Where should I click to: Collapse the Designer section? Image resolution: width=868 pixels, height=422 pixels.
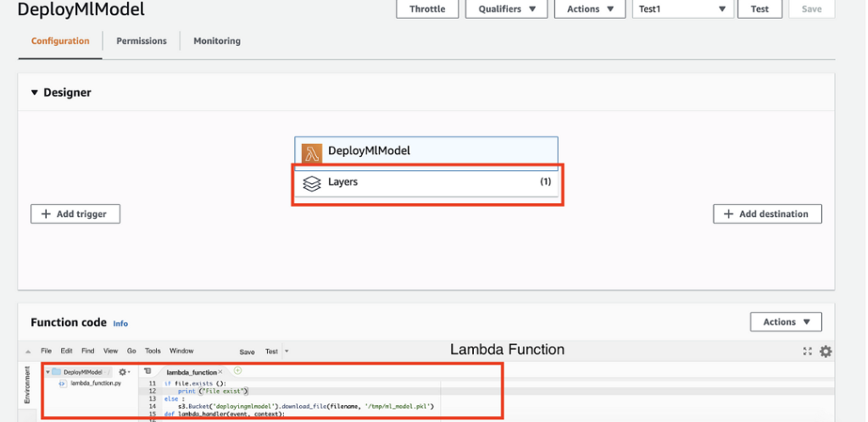coord(35,92)
